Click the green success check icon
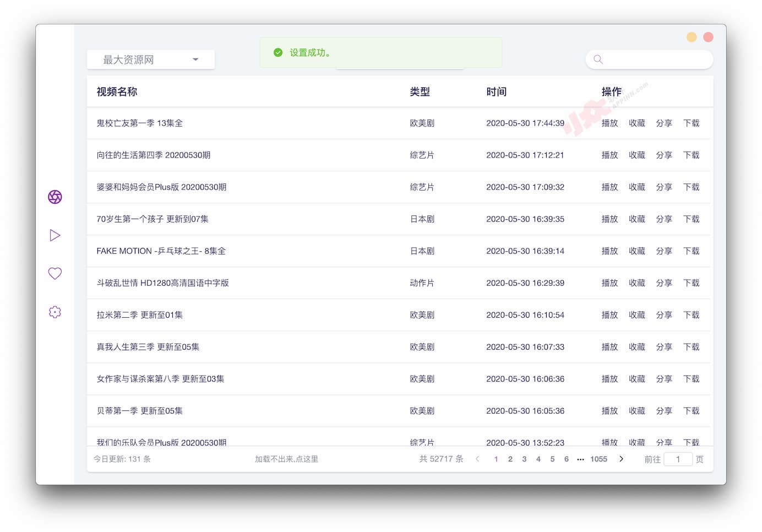 point(278,52)
